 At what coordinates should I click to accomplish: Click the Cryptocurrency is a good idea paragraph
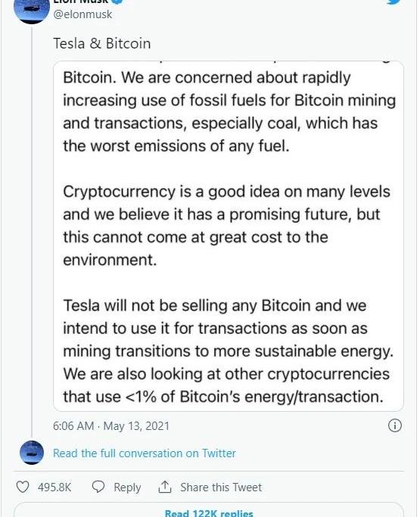pyautogui.click(x=226, y=226)
